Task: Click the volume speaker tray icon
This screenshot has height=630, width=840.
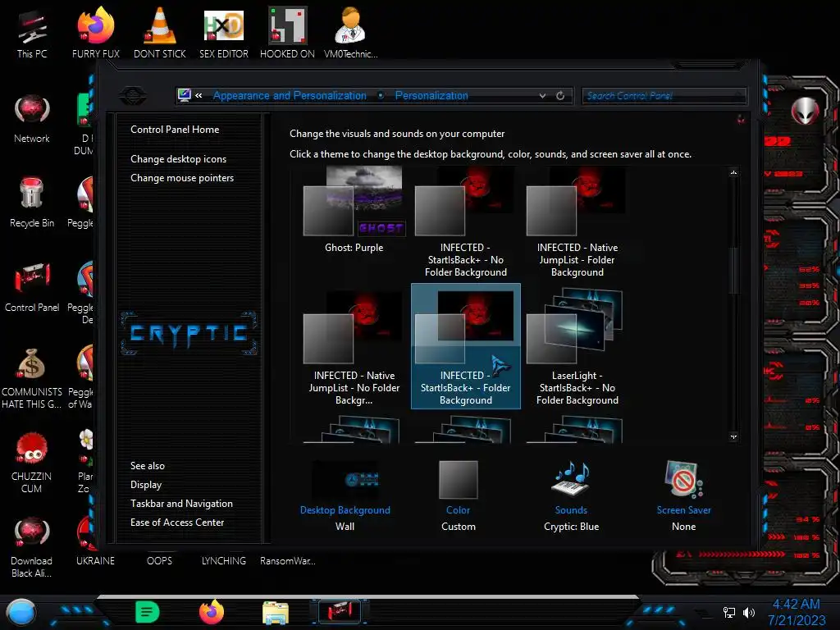Action: (x=748, y=612)
